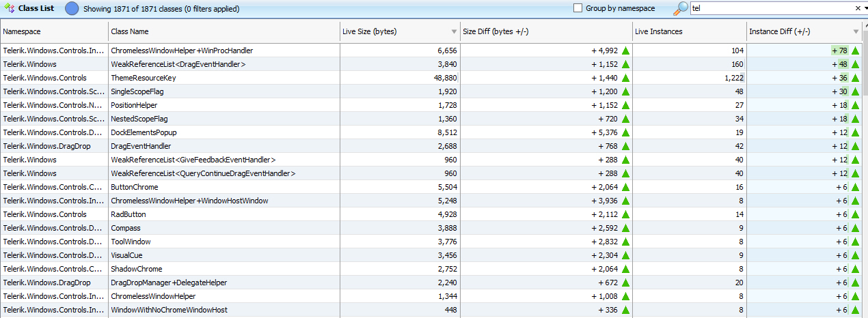Select the DragEventHandler class name
The height and width of the screenshot is (318, 868).
[x=141, y=146]
